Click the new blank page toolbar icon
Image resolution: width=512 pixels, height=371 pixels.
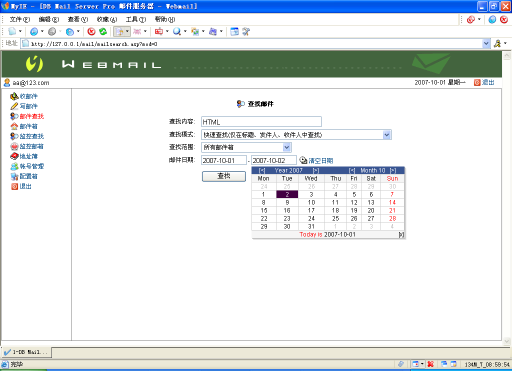point(12,31)
